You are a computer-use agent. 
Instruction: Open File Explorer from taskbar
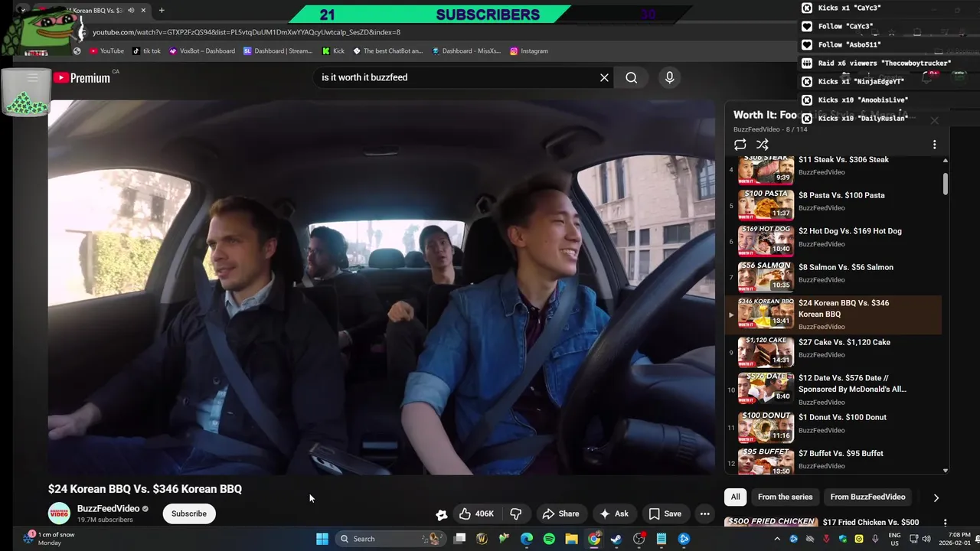point(571,539)
